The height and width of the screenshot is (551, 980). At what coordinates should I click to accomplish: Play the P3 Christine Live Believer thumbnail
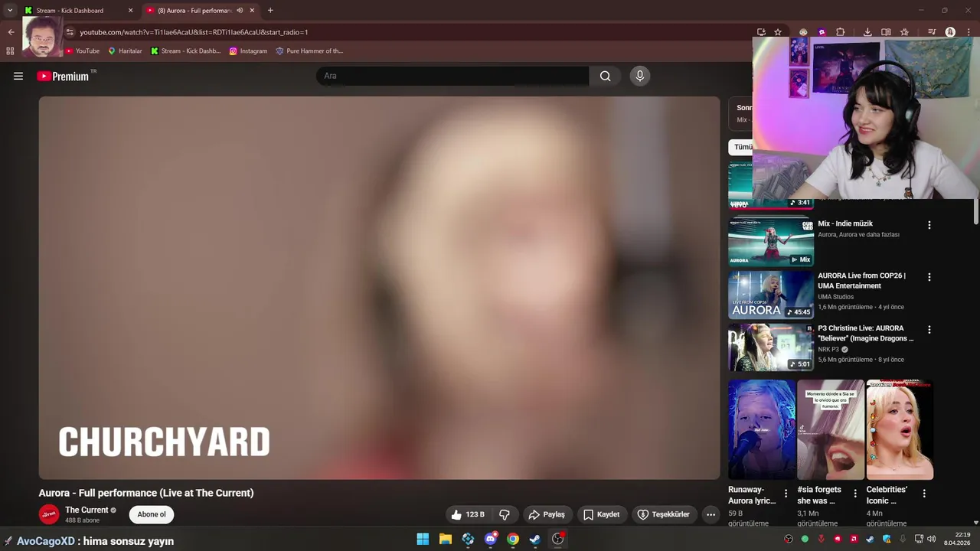pos(770,347)
